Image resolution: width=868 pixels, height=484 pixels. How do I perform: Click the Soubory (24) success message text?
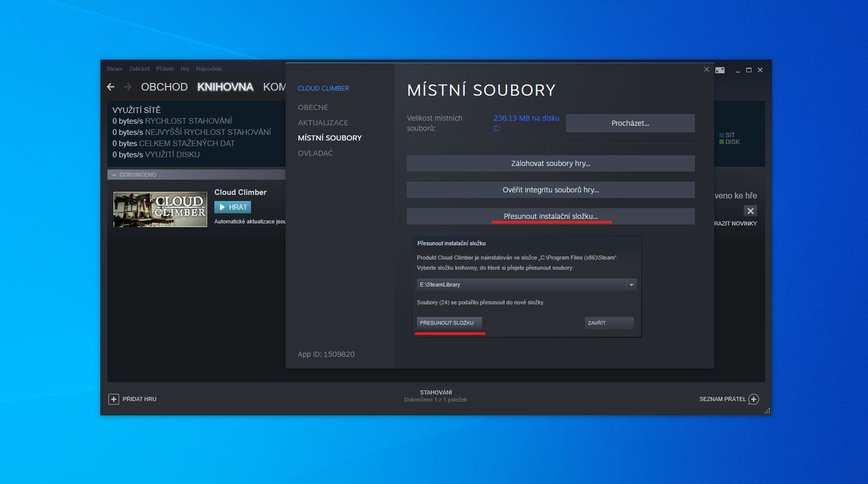pos(481,302)
